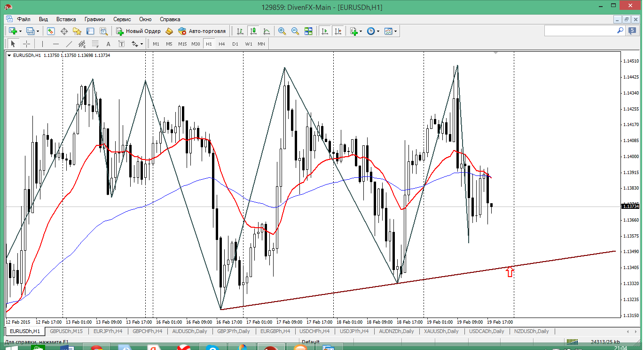Select the crosshair cursor tool
644x350 pixels.
[x=27, y=44]
